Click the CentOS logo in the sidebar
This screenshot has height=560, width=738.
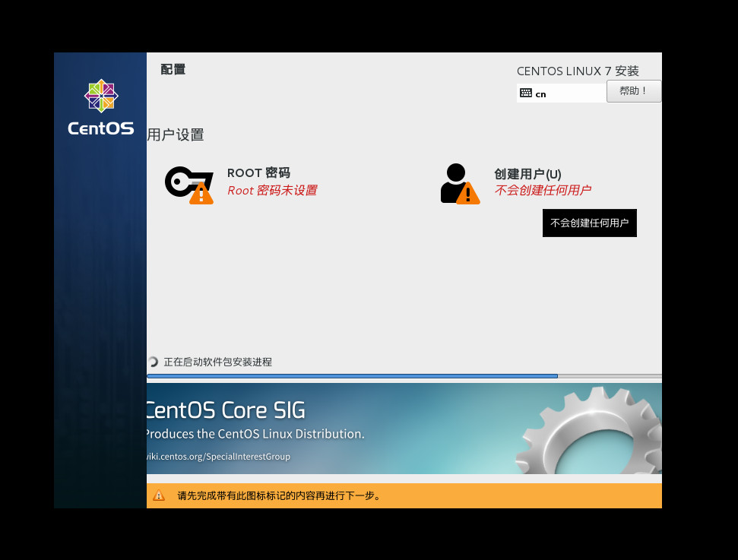click(100, 96)
